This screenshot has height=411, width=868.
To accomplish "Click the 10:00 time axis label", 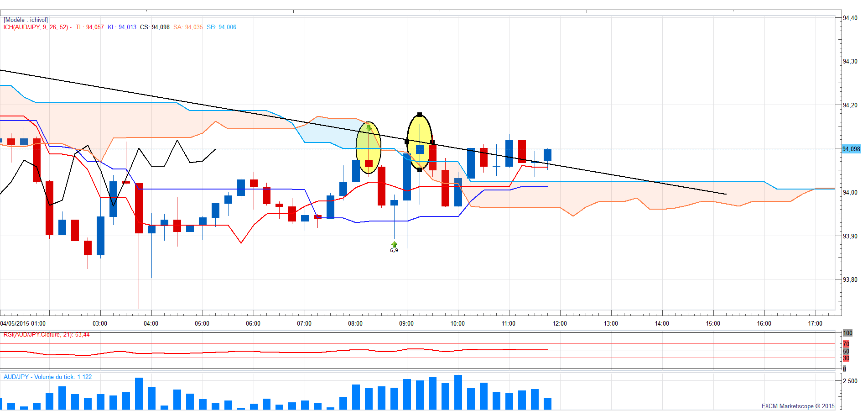I will [457, 324].
